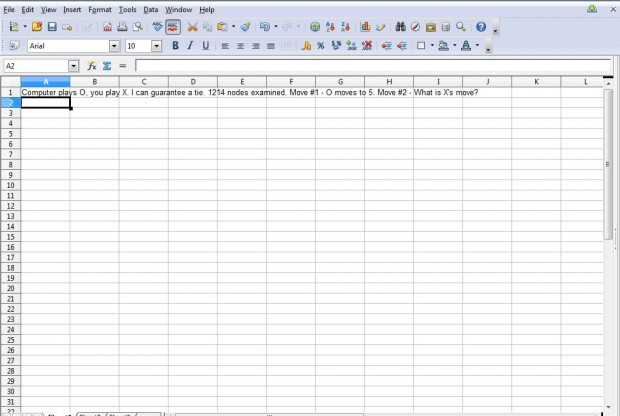620x416 pixels.
Task: Print the file directly icon
Action: coord(122,27)
